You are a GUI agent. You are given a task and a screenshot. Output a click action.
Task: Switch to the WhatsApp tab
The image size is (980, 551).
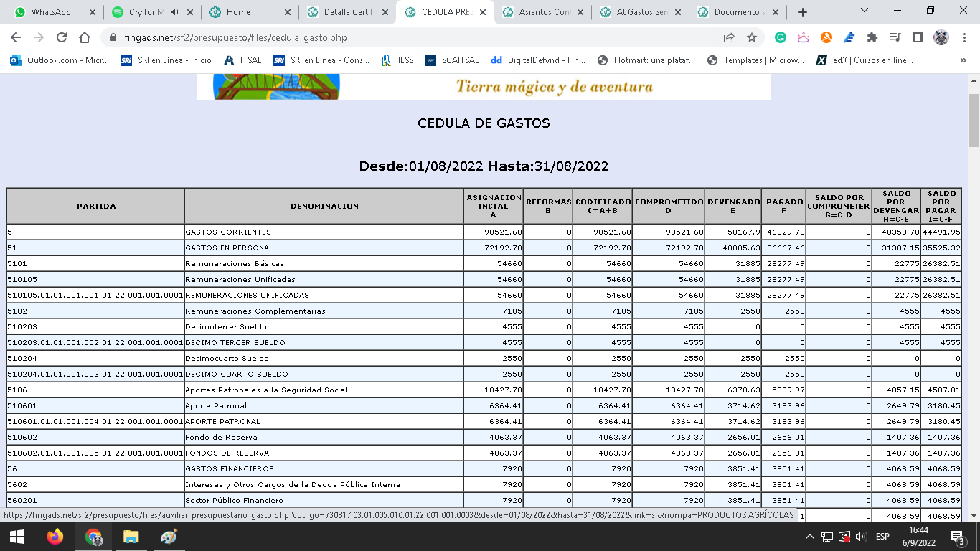[50, 12]
